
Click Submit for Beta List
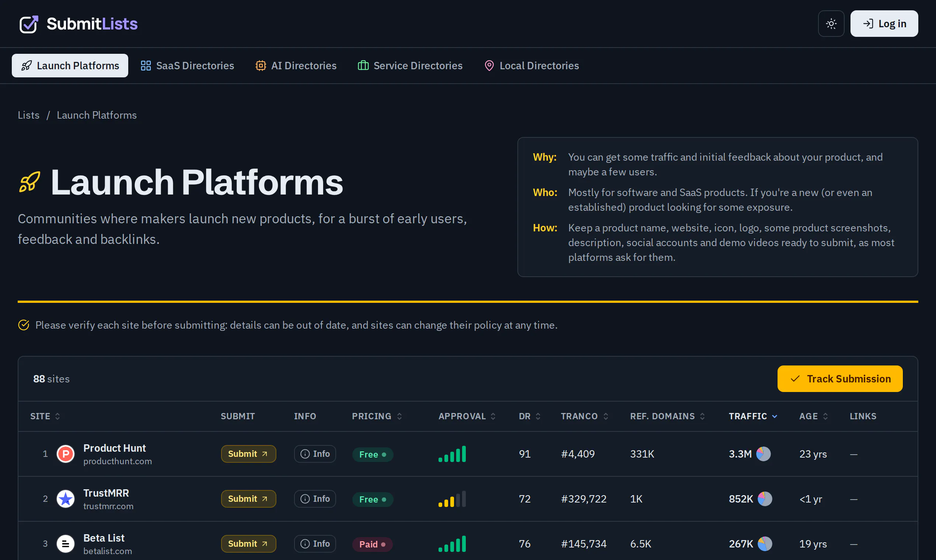(248, 543)
